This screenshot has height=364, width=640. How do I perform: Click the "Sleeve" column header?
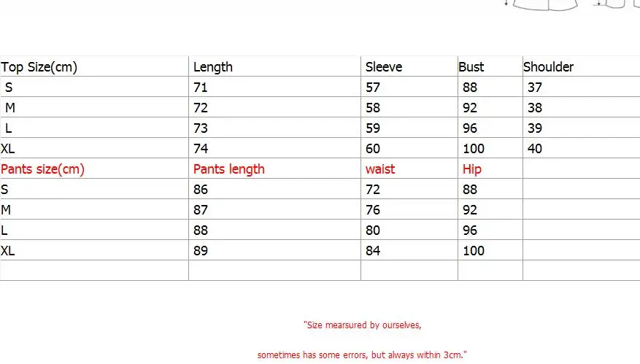coord(383,67)
